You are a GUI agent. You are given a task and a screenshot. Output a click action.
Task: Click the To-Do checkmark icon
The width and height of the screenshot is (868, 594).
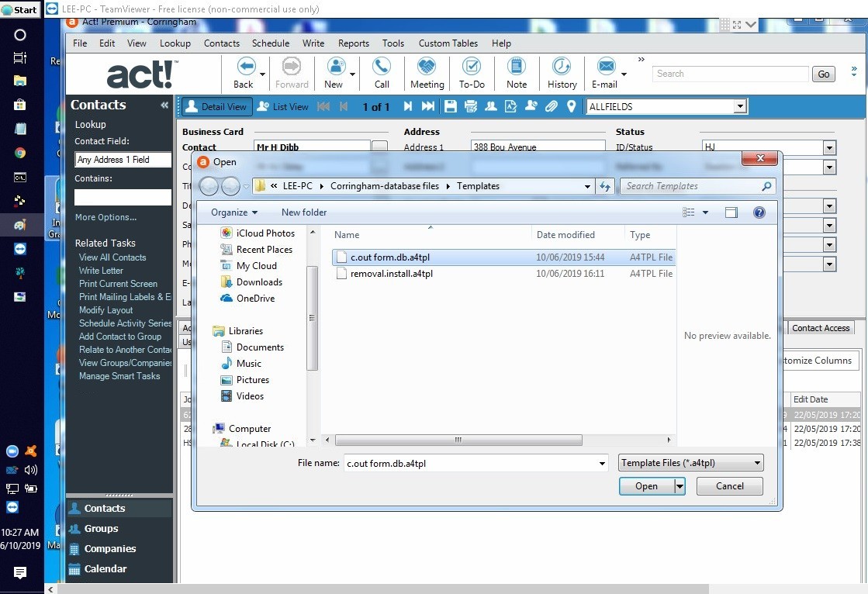[472, 67]
